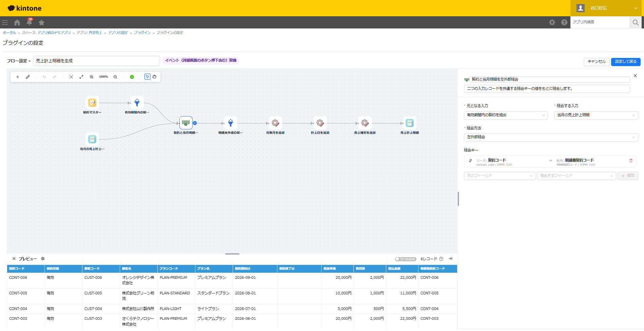Undo the last flow change
This screenshot has height=331, width=644.
coord(44,77)
